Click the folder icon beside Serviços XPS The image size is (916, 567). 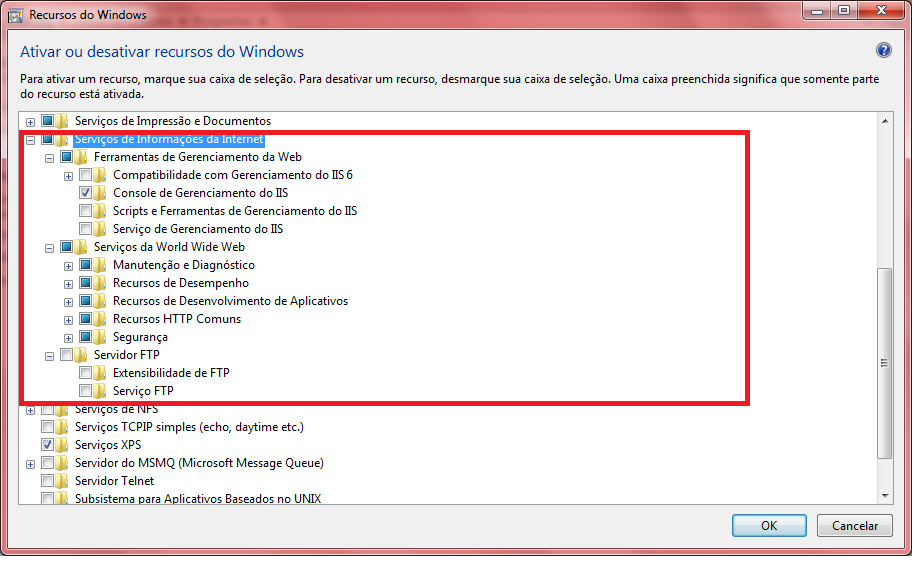click(63, 445)
